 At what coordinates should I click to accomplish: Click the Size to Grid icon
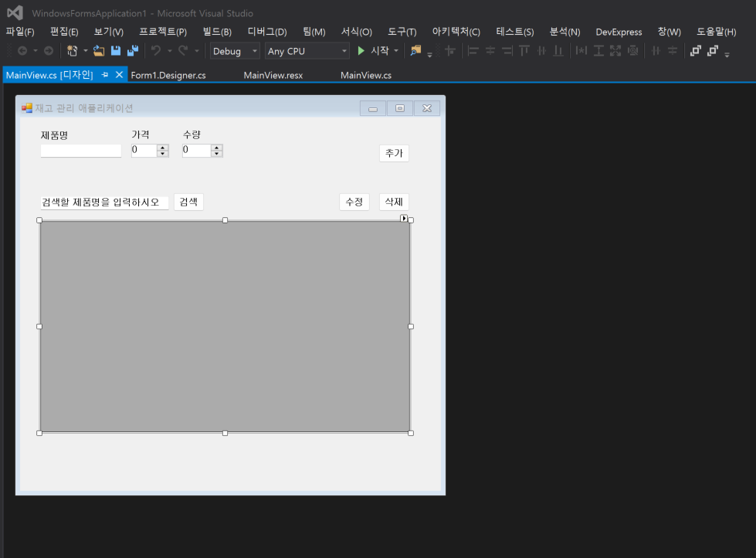633,51
